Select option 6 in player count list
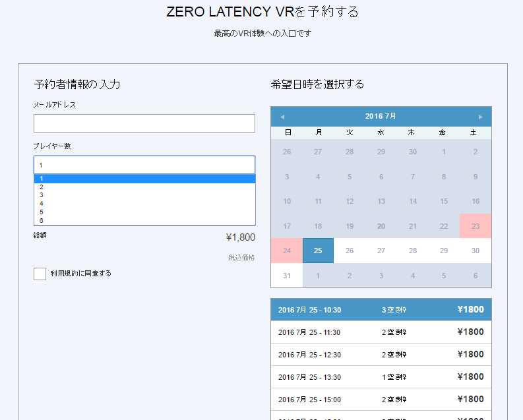Image resolution: width=523 pixels, height=420 pixels. coord(144,221)
